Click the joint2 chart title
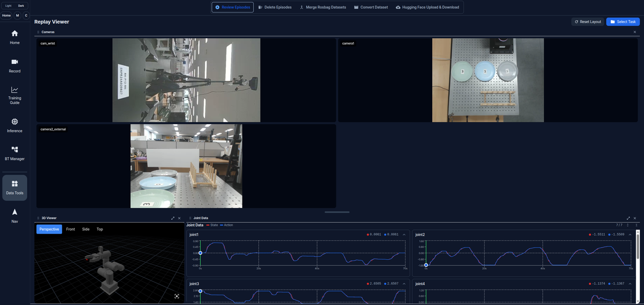This screenshot has height=305, width=644. [420, 235]
